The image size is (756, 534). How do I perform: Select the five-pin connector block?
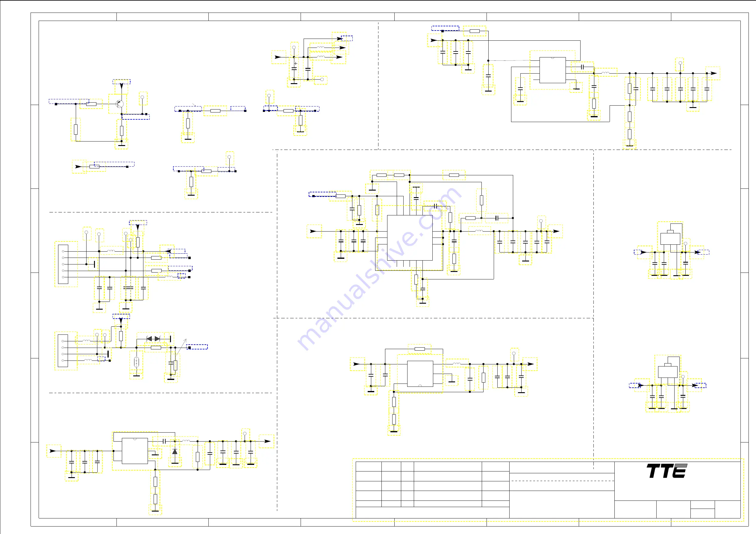[x=63, y=264]
